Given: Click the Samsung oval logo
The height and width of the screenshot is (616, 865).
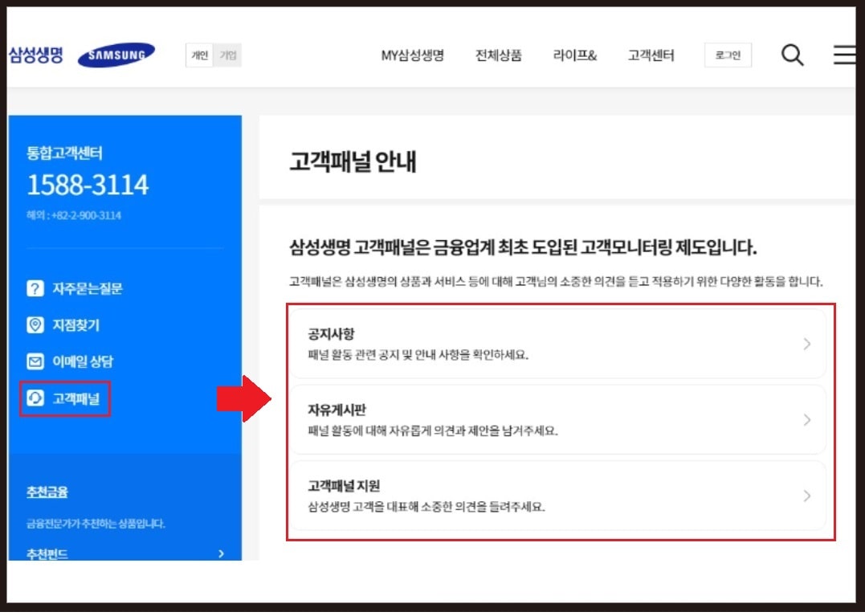Looking at the screenshot, I should click(x=116, y=54).
